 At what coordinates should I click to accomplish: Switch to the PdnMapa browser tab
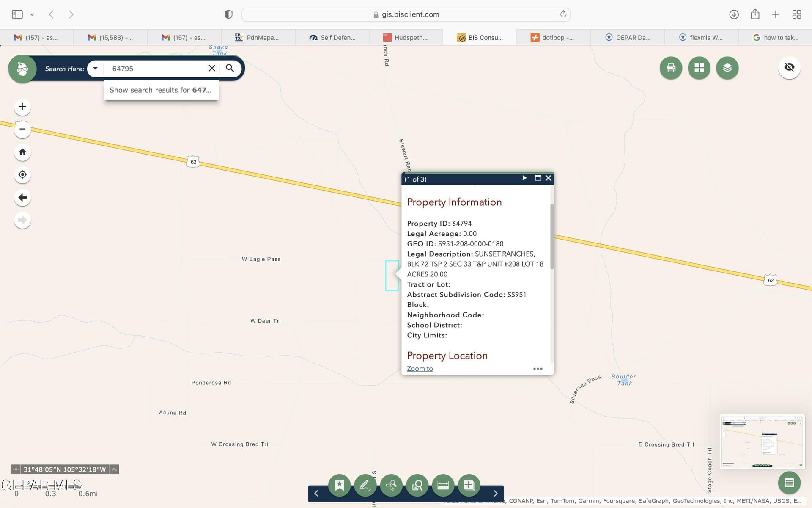tap(258, 38)
